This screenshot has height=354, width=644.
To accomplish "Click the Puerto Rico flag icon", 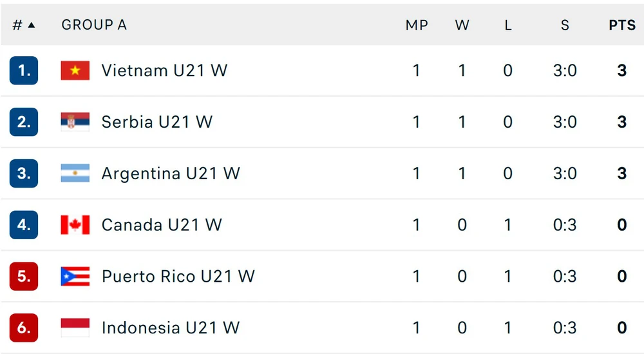I will pos(75,276).
